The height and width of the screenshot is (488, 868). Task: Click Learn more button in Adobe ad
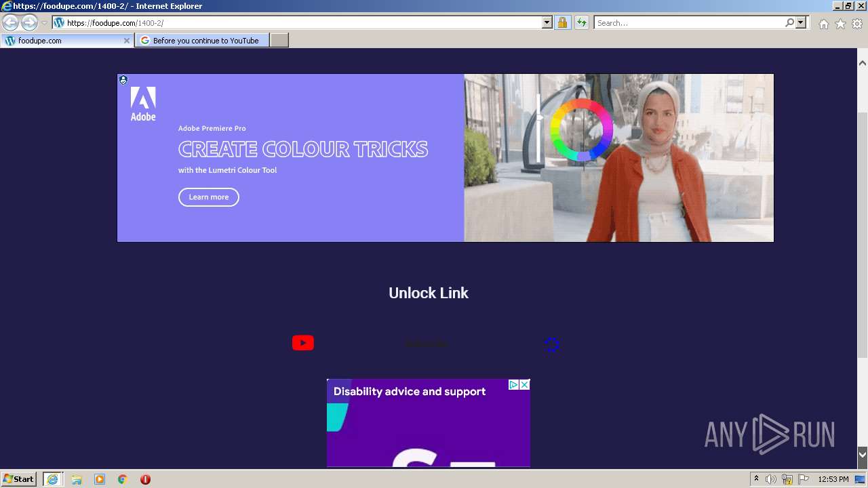point(209,197)
